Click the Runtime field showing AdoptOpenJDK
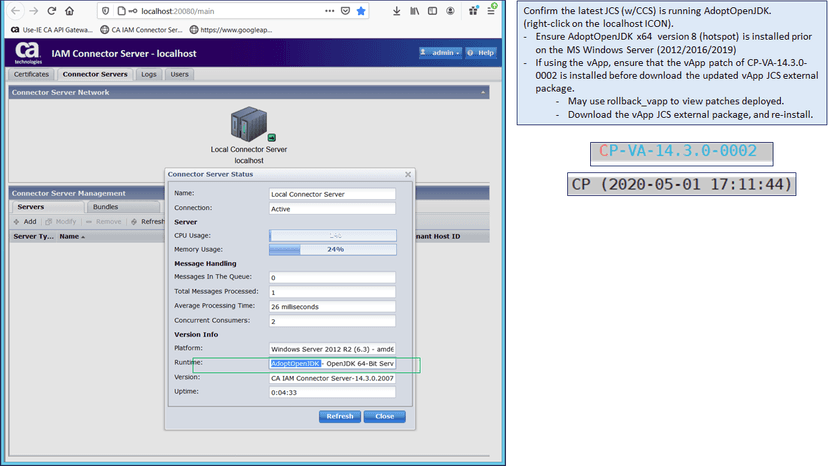828x466 pixels. 332,363
